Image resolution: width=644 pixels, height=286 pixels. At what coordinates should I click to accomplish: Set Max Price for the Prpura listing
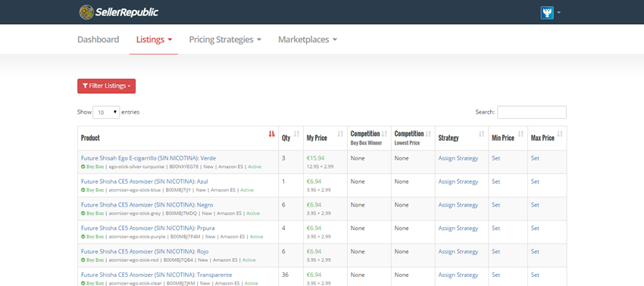pos(535,228)
